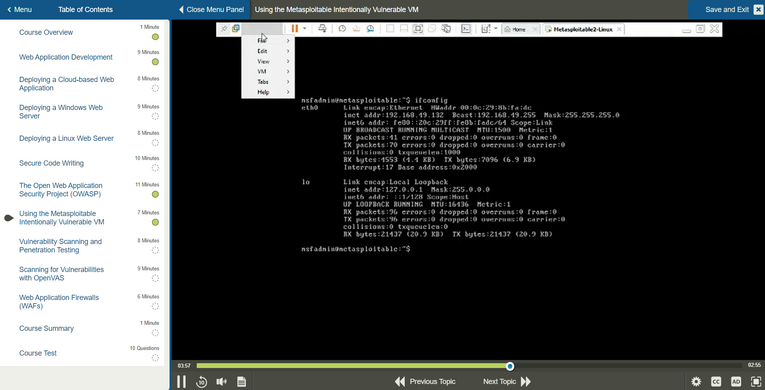Click the send Ctrl+Alt+Del toolbar icon
The height and width of the screenshot is (390, 765).
click(322, 29)
